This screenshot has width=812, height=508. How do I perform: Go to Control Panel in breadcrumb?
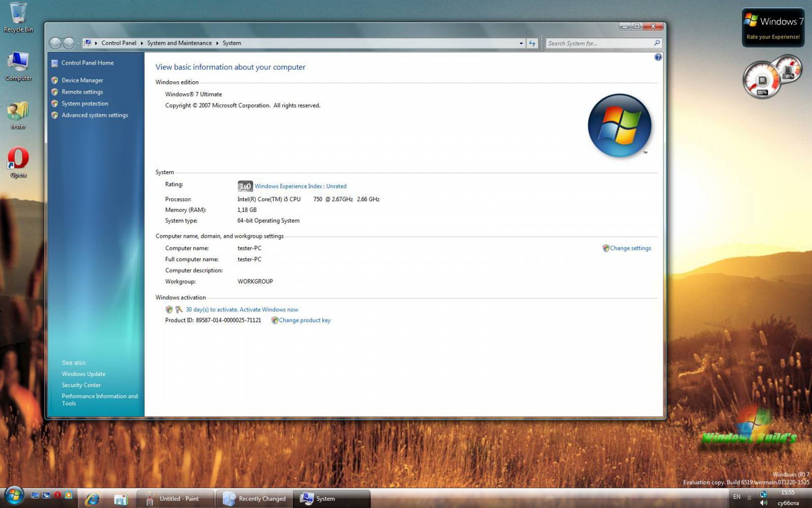pos(119,43)
